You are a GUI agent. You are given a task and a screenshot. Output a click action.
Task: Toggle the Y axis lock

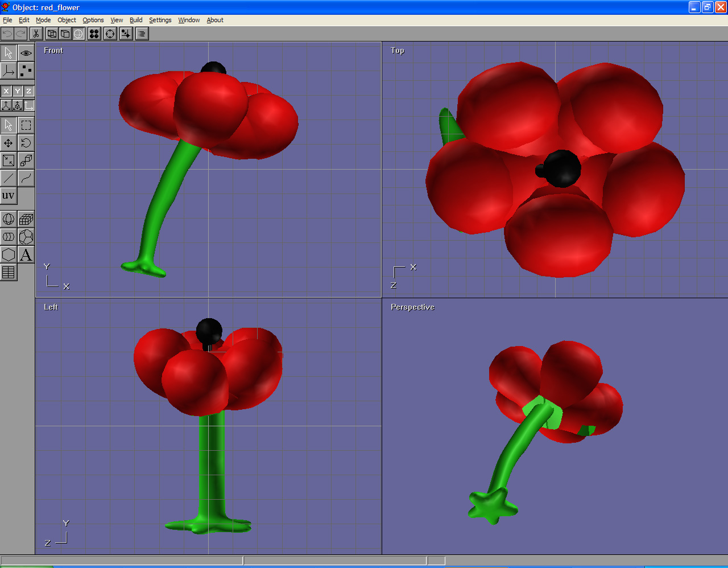(18, 91)
